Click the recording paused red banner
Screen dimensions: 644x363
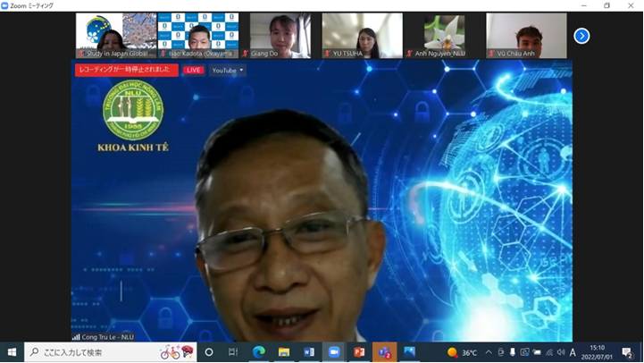click(126, 70)
